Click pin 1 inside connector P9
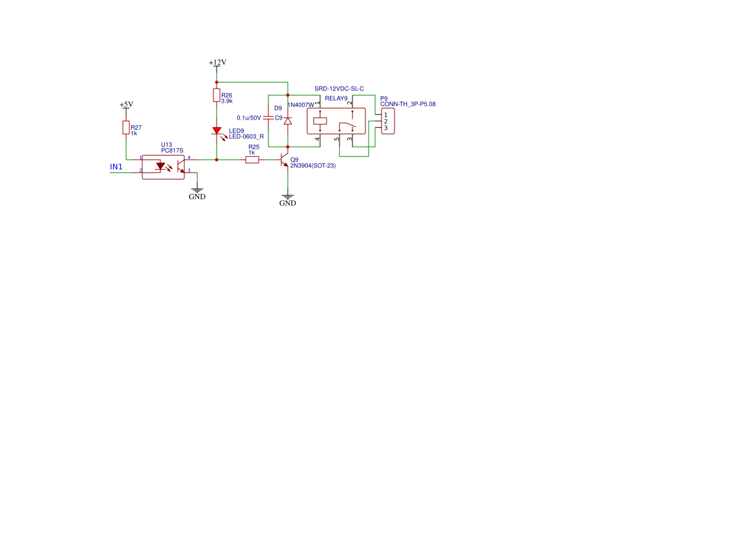The width and height of the screenshot is (756, 535). coord(385,115)
